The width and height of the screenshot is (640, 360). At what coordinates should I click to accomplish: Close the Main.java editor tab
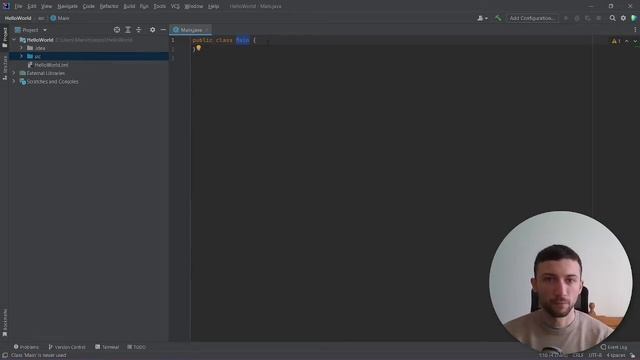point(207,30)
